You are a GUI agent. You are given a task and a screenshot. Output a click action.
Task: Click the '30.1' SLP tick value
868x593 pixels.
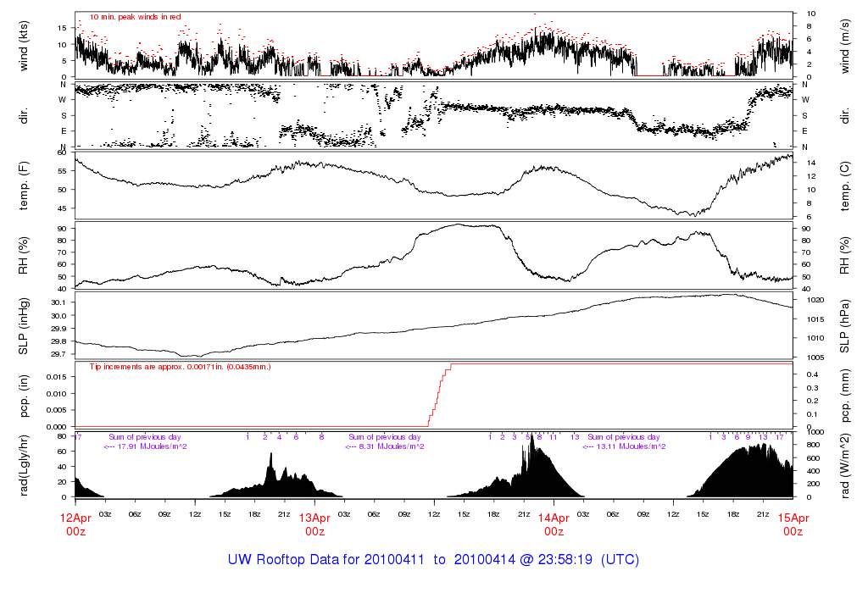coord(58,302)
